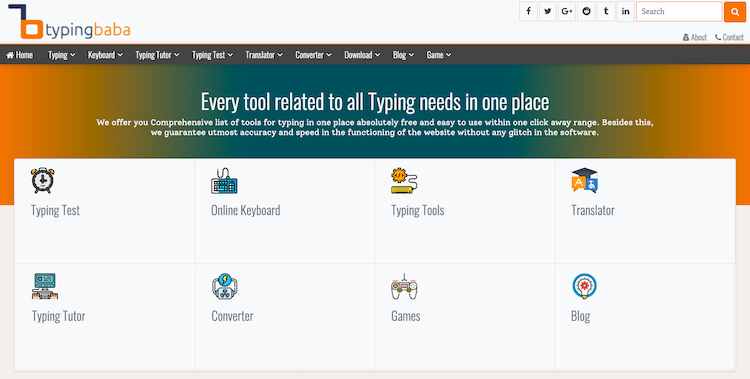
Task: Open the Twitter social icon
Action: (x=548, y=11)
